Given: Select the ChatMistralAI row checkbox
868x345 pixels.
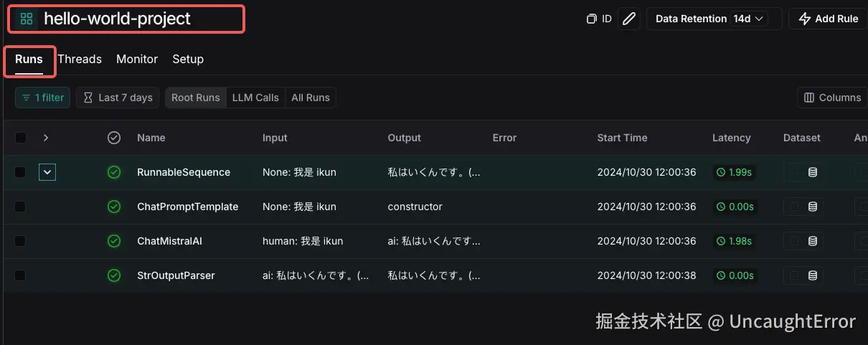Looking at the screenshot, I should tap(20, 241).
